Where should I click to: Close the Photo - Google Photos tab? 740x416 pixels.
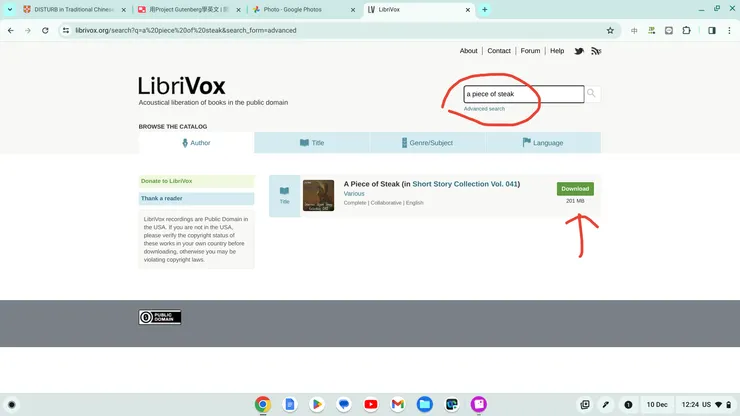[353, 9]
